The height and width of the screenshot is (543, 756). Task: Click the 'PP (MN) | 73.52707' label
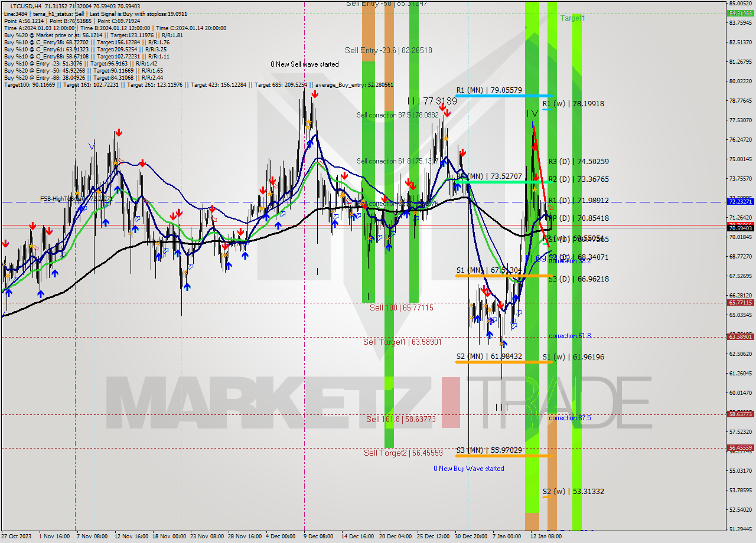[x=489, y=176]
